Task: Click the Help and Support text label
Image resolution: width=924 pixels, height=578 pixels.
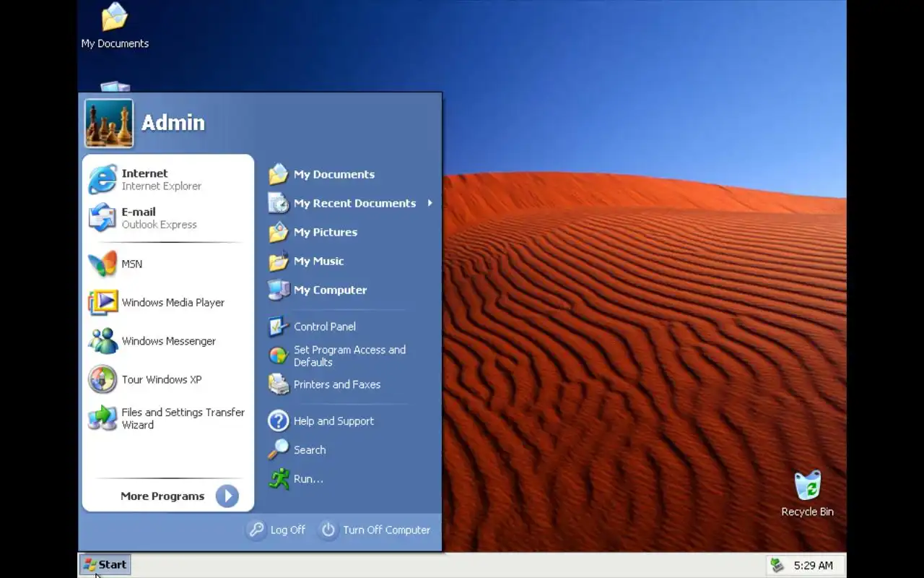Action: 334,420
